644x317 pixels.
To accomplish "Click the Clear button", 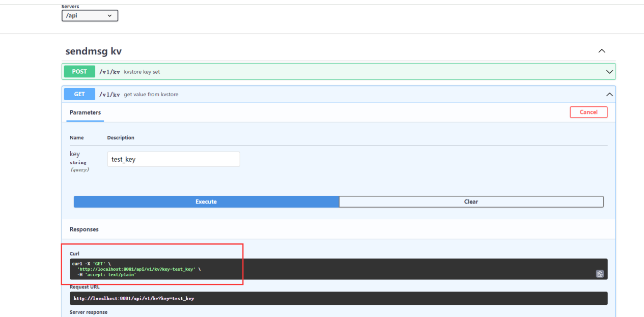I will (x=471, y=202).
